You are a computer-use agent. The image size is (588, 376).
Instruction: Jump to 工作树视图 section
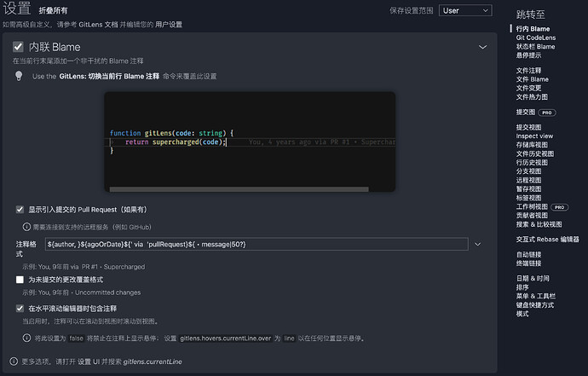tap(532, 207)
